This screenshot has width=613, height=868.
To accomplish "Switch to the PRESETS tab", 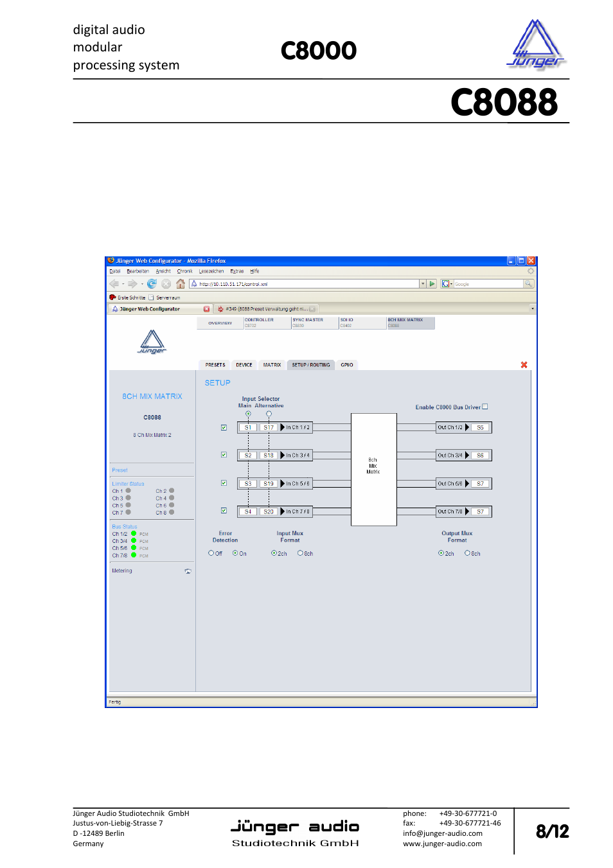I will coord(215,365).
